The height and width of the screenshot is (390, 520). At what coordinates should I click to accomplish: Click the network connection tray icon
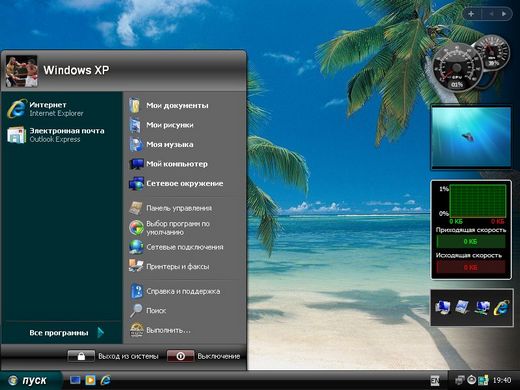point(460,380)
